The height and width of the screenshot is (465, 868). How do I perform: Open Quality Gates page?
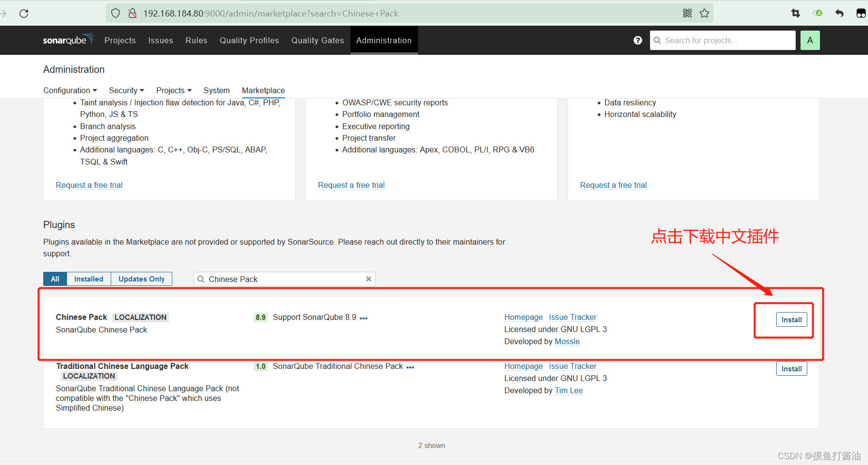[x=317, y=40]
